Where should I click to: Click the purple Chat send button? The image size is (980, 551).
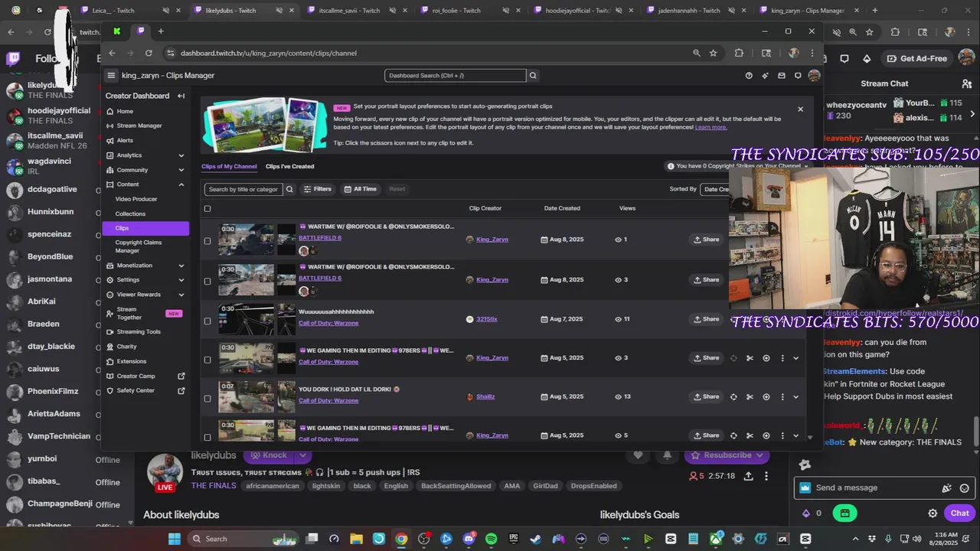coord(960,513)
